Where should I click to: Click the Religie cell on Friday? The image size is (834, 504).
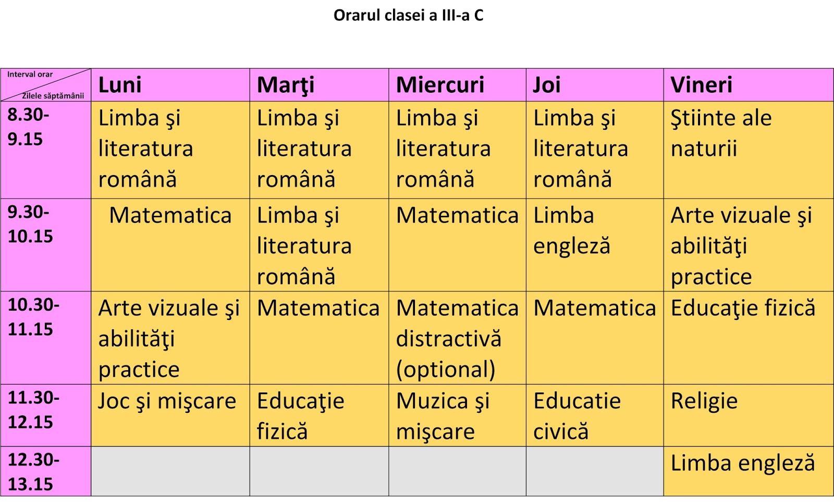pos(748,415)
